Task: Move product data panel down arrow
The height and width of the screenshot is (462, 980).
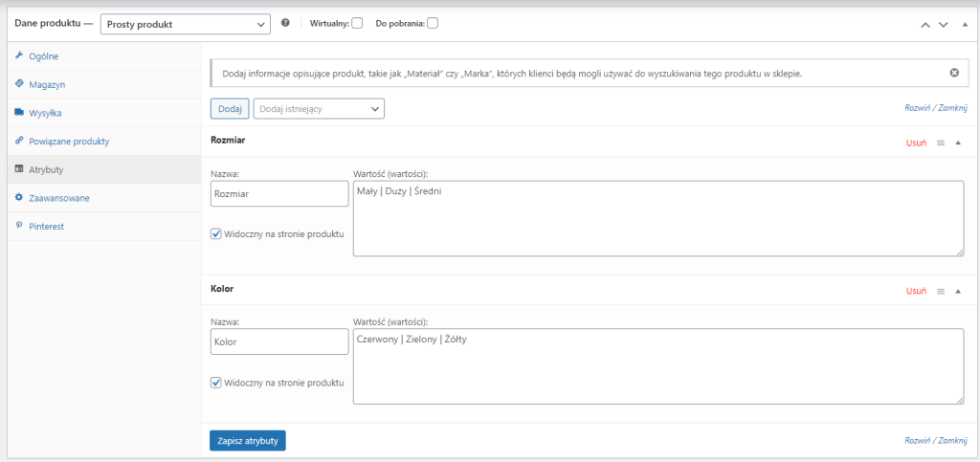Action: (944, 25)
